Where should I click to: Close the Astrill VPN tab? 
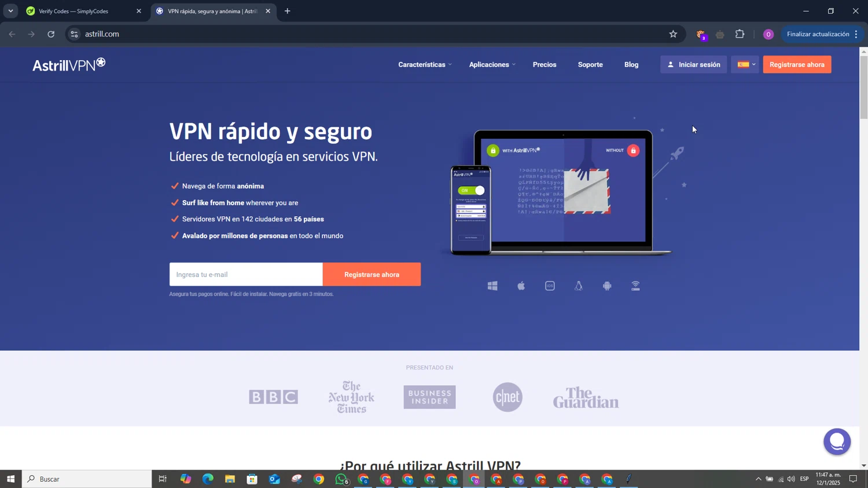click(268, 11)
